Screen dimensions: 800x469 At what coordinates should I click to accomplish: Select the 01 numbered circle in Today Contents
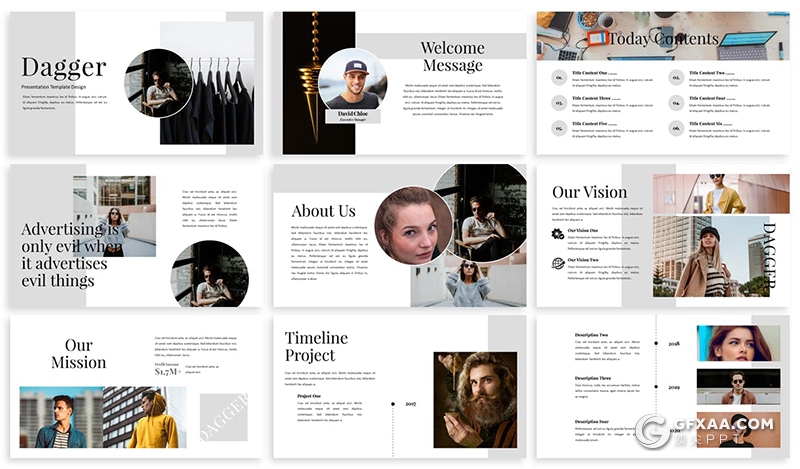point(559,77)
